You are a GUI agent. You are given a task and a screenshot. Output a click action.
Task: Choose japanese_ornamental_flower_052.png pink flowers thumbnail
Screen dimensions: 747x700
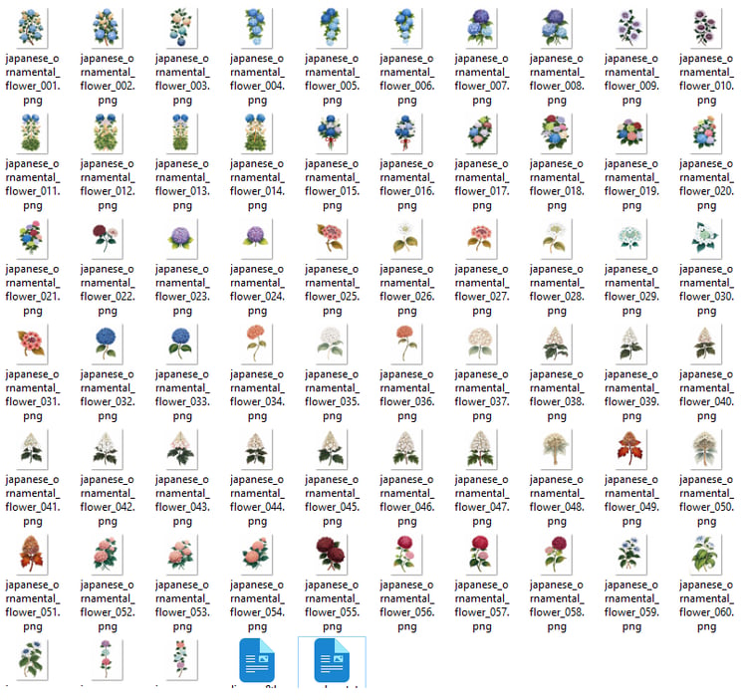pyautogui.click(x=107, y=555)
